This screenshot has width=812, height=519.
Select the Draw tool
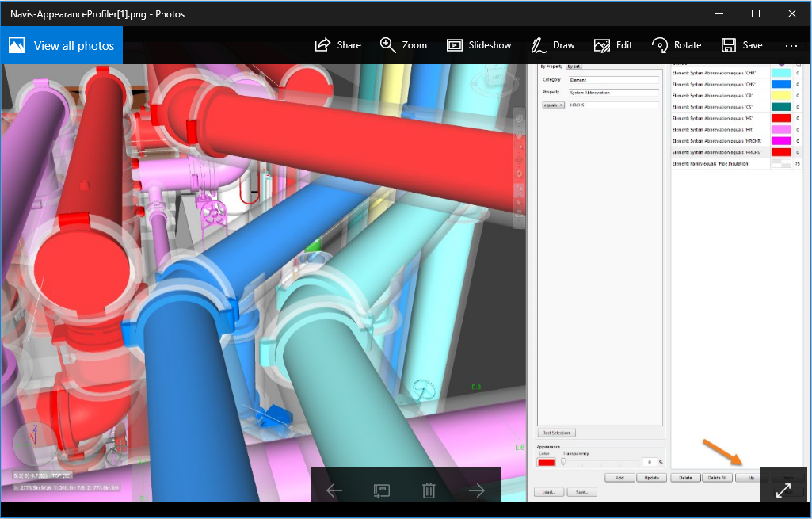click(552, 44)
